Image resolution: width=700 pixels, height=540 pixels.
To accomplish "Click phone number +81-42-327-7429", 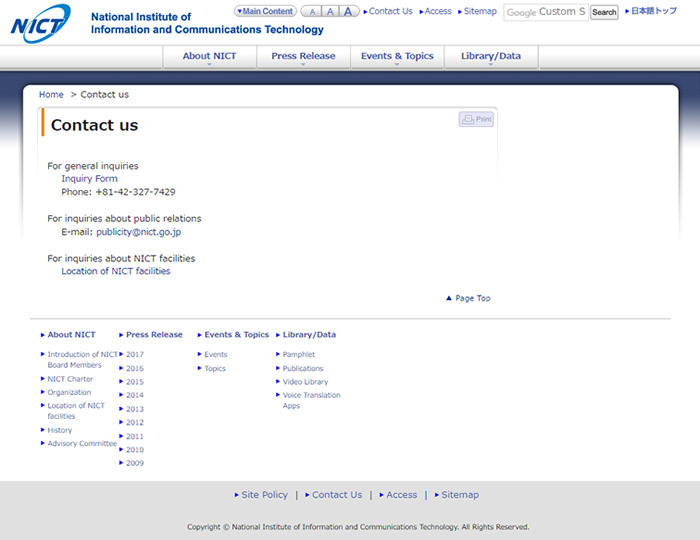I will [135, 192].
